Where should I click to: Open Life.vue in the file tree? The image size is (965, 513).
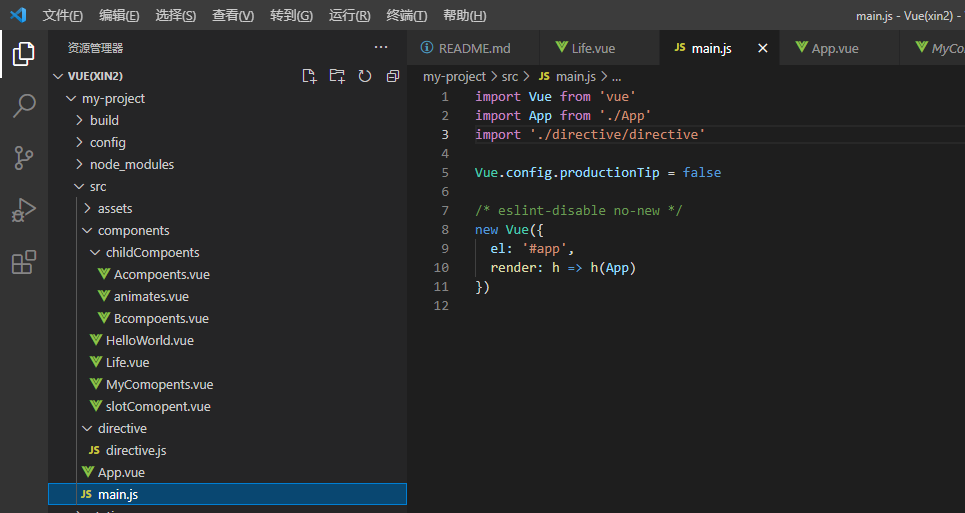127,362
